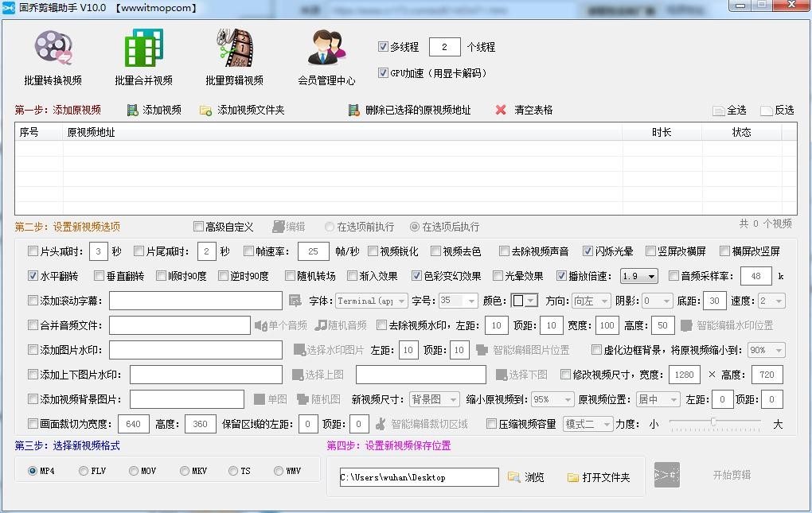Switch to 批量合并视频 mode
812x513 pixels.
pos(142,56)
